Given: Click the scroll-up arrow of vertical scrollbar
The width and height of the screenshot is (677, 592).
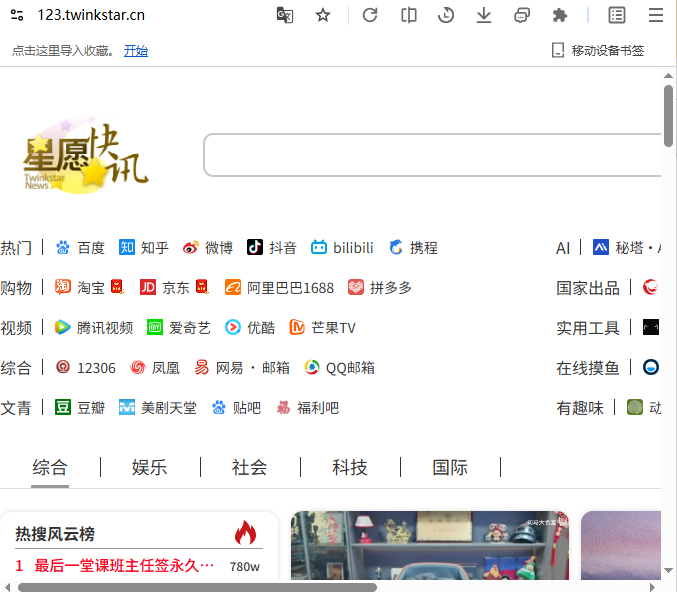Looking at the screenshot, I should pyautogui.click(x=668, y=76).
